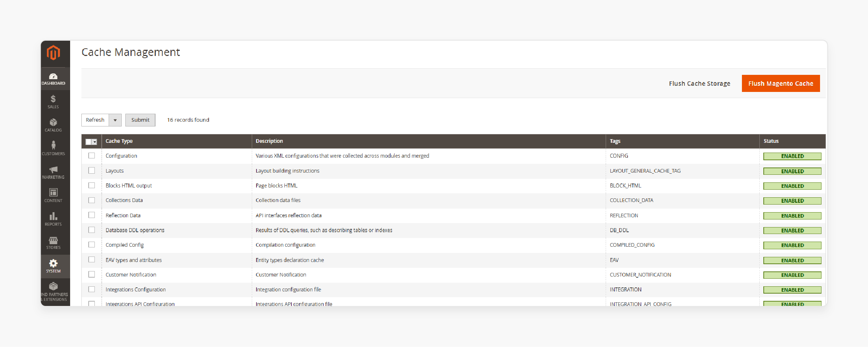This screenshot has width=868, height=347.
Task: Check the Layouts cache checkbox
Action: click(x=92, y=170)
